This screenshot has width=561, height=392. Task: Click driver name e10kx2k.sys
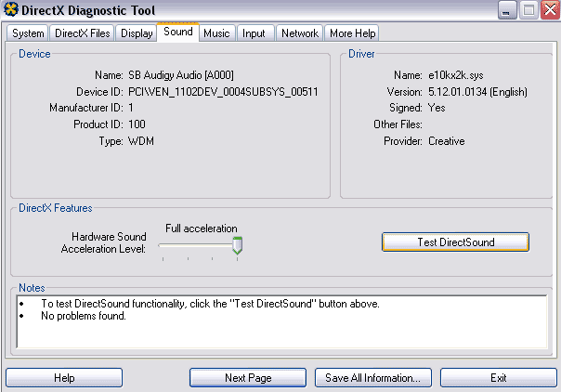pyautogui.click(x=456, y=75)
